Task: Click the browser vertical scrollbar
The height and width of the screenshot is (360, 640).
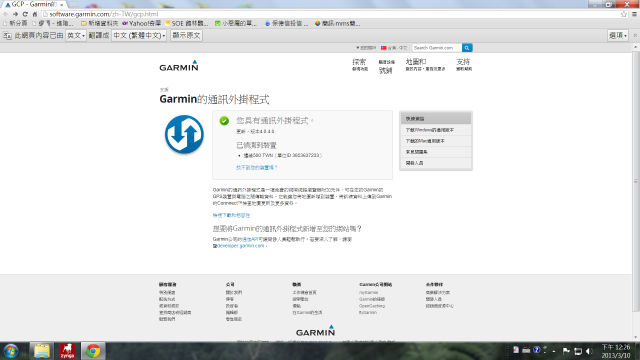Action: point(636,182)
